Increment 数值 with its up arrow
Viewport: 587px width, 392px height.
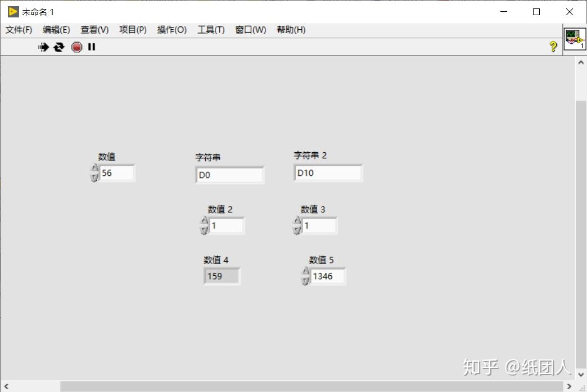pyautogui.click(x=94, y=168)
